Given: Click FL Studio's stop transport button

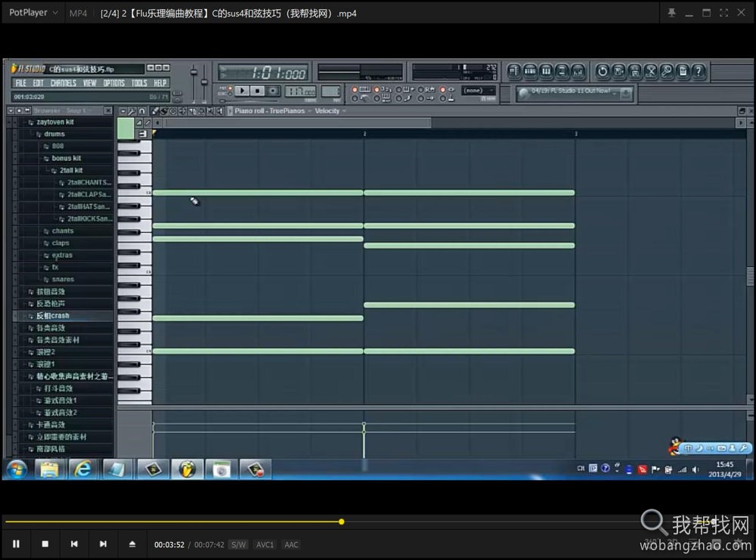Looking at the screenshot, I should click(x=258, y=91).
